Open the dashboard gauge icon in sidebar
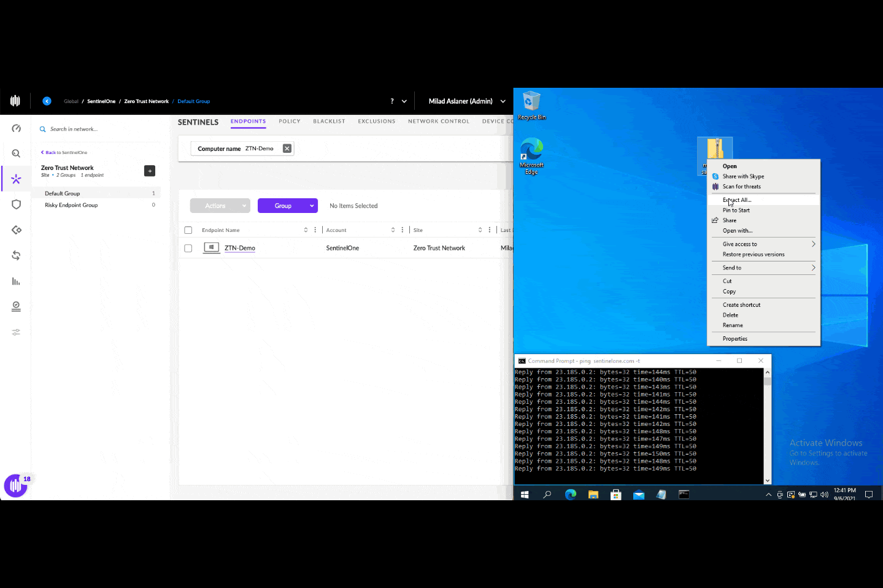The height and width of the screenshot is (588, 883). (17, 128)
